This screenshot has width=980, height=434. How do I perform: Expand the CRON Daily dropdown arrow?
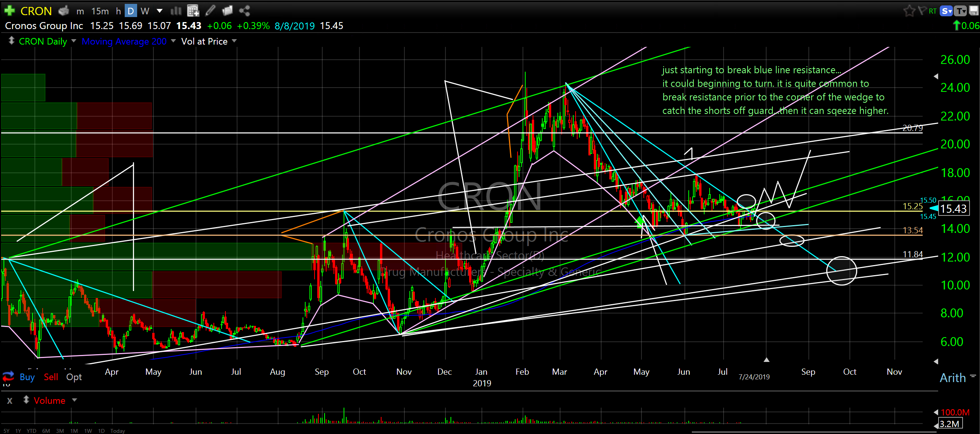pyautogui.click(x=74, y=41)
